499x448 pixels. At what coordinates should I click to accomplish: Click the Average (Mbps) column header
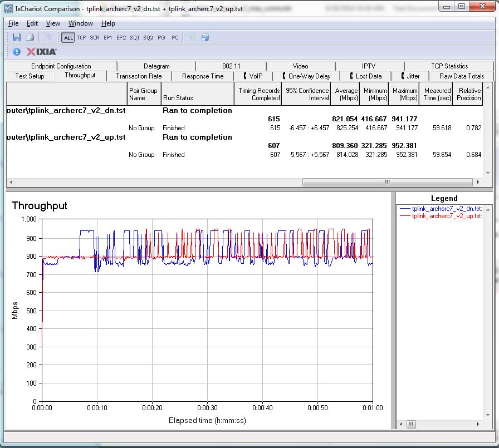point(345,94)
